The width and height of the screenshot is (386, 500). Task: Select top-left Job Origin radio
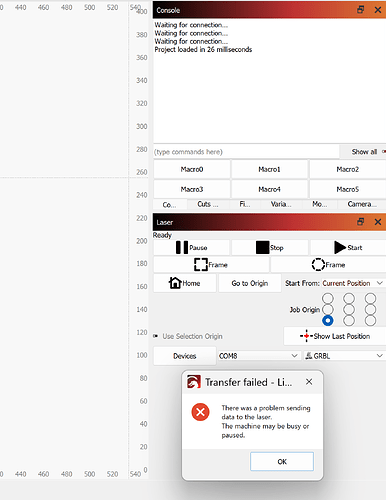point(328,298)
